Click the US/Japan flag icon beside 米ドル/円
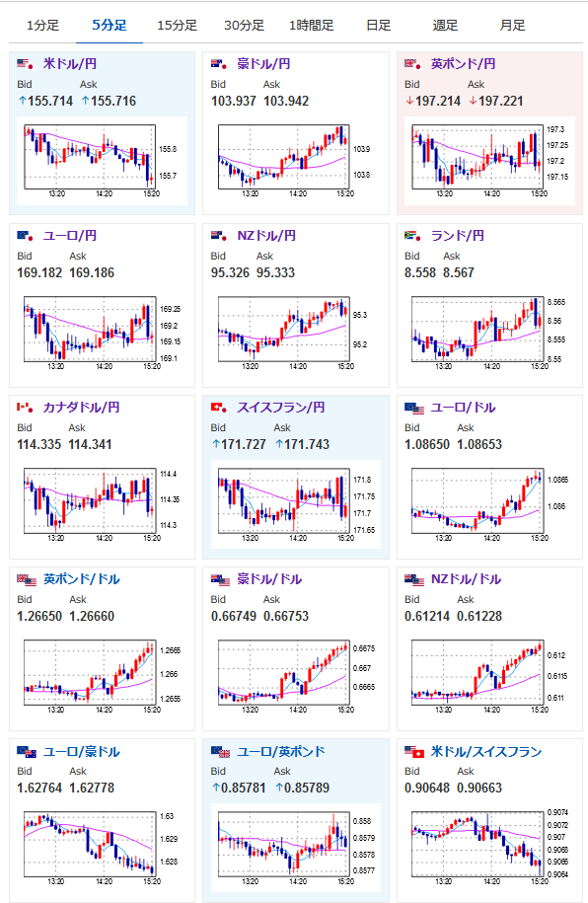The width and height of the screenshot is (588, 903). click(25, 64)
